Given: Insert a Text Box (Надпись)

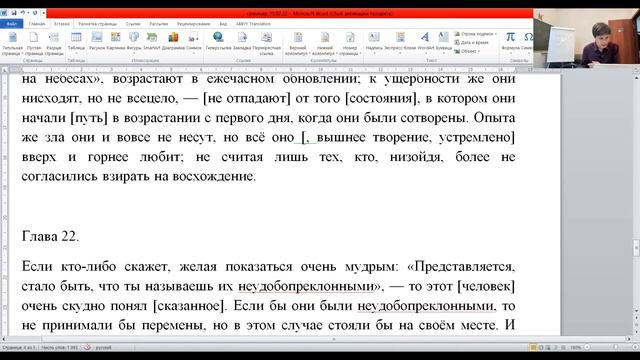Looking at the screenshot, I should point(374,42).
